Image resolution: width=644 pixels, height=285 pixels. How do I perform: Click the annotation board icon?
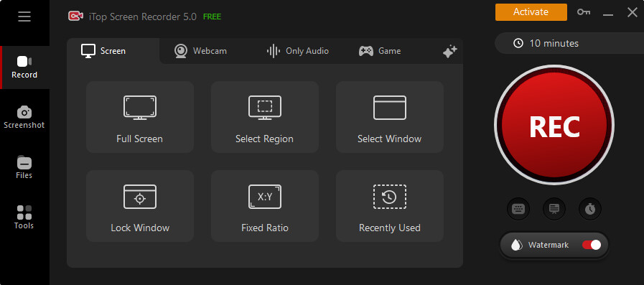tap(554, 209)
